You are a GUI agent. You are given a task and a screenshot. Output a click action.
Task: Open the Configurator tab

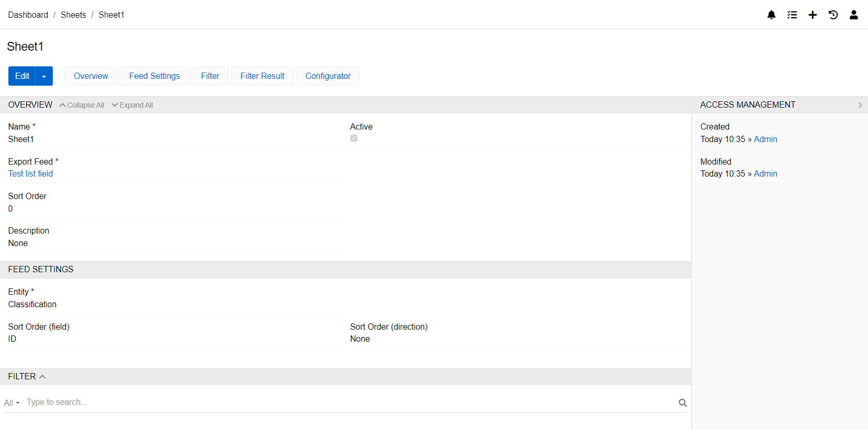click(328, 76)
